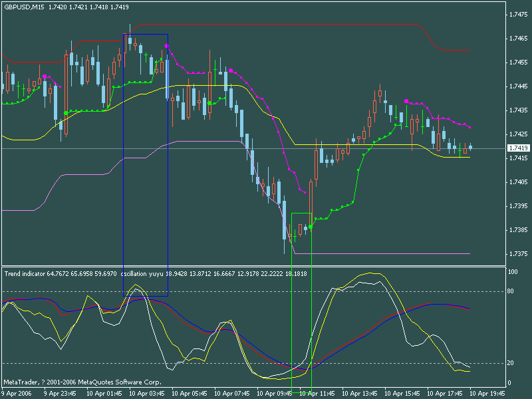Click the 1.7445 price axis label
This screenshot has width=532, height=399.
click(x=517, y=86)
